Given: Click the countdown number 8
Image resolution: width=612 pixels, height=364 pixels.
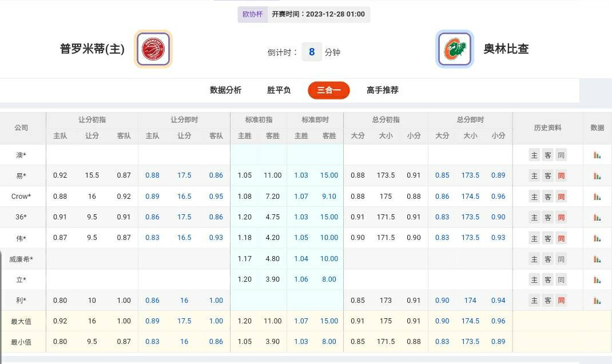Looking at the screenshot, I should [x=312, y=52].
